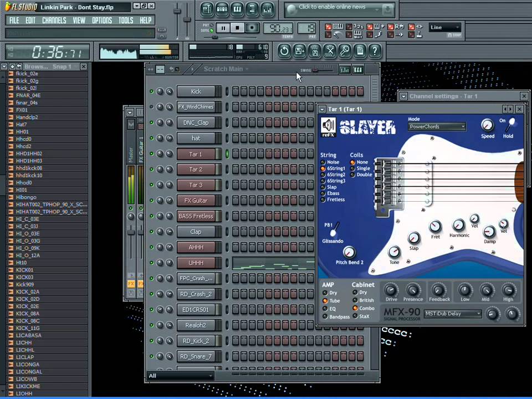532x399 pixels.
Task: Open the VIEW menu
Action: coord(79,21)
